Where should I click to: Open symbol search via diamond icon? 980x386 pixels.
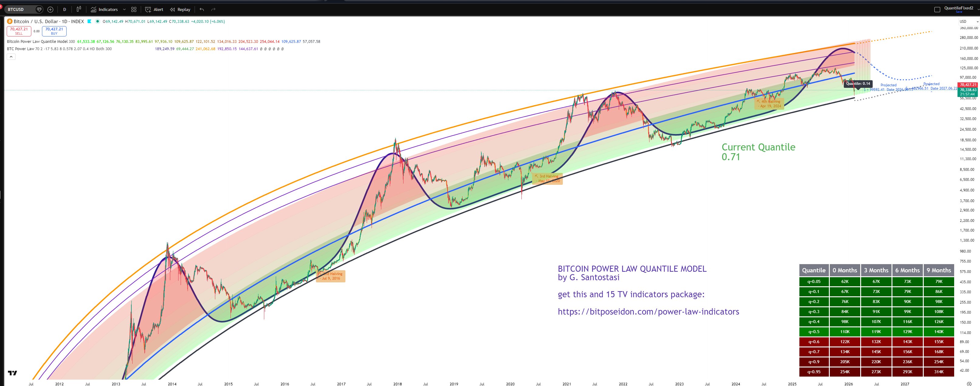pos(40,9)
